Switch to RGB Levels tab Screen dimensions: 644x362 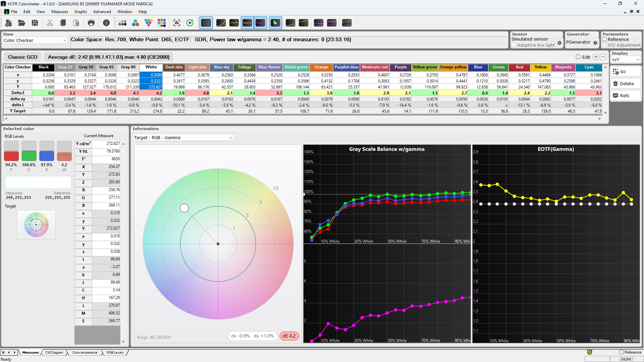(115, 353)
